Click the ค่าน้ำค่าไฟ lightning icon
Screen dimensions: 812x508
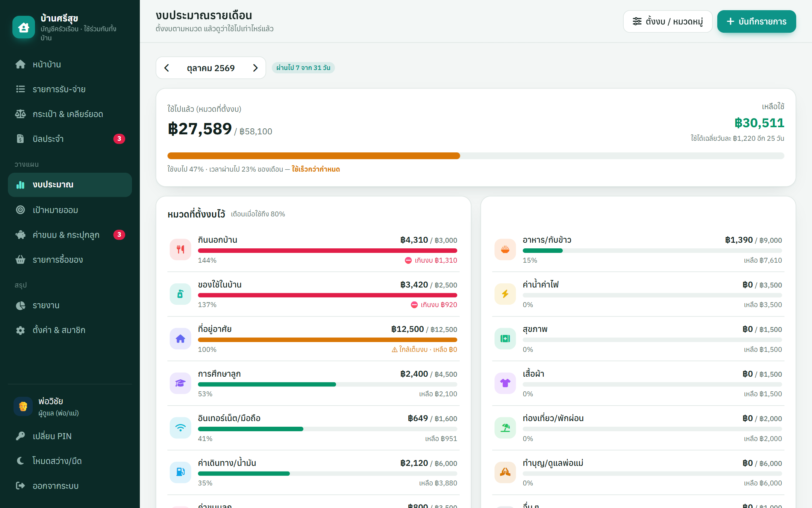505,294
